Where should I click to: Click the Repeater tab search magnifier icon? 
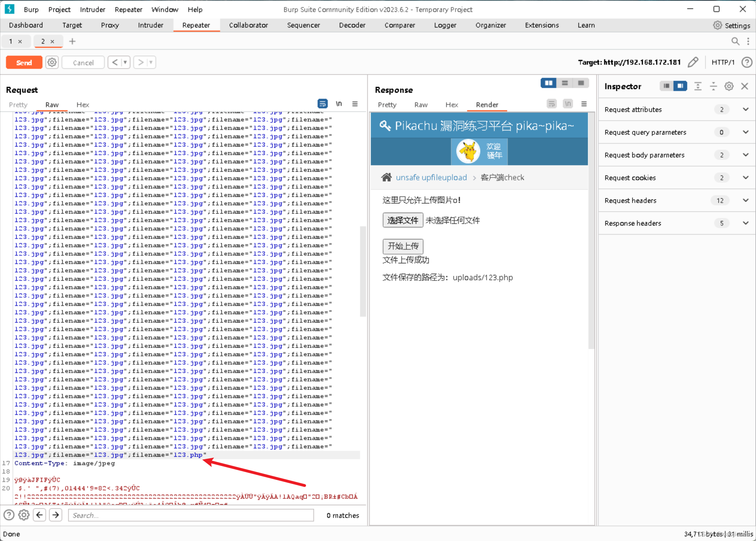point(735,41)
